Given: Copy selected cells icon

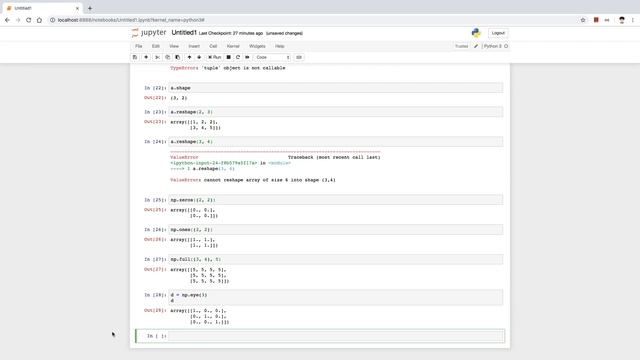Looking at the screenshot, I should (167, 57).
